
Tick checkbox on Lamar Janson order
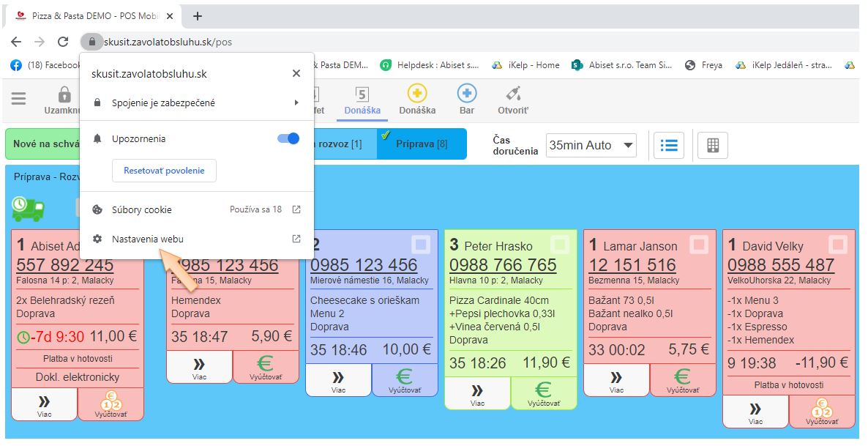click(700, 244)
